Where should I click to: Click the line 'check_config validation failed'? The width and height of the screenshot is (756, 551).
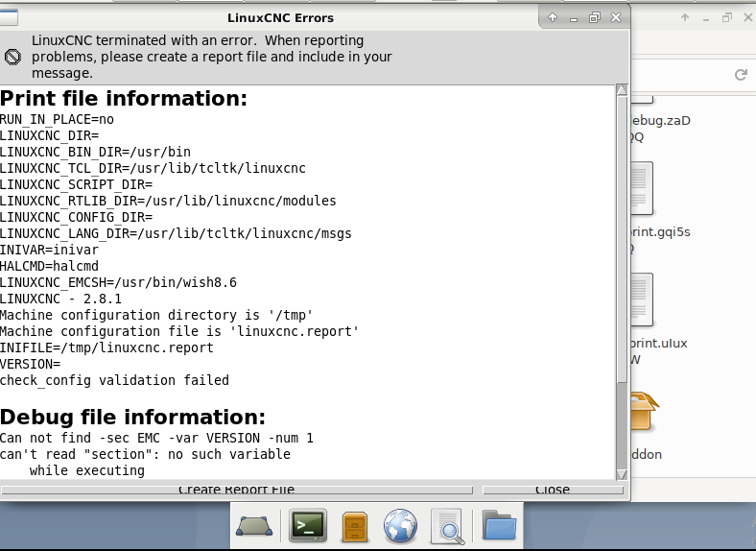tap(114, 380)
